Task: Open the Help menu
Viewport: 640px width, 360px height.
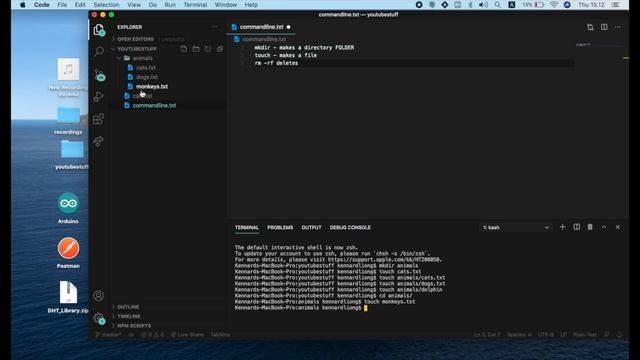Action: [x=251, y=5]
